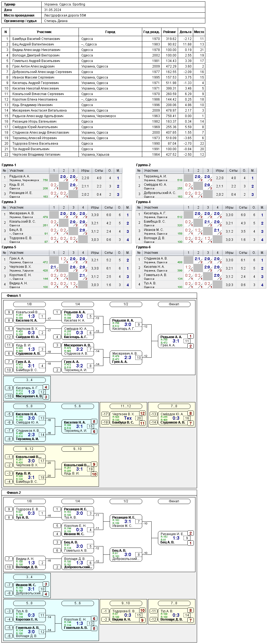The image size is (269, 644).
Task: Select participant 'Видиш Александр Николаевич'
Action: (36, 50)
